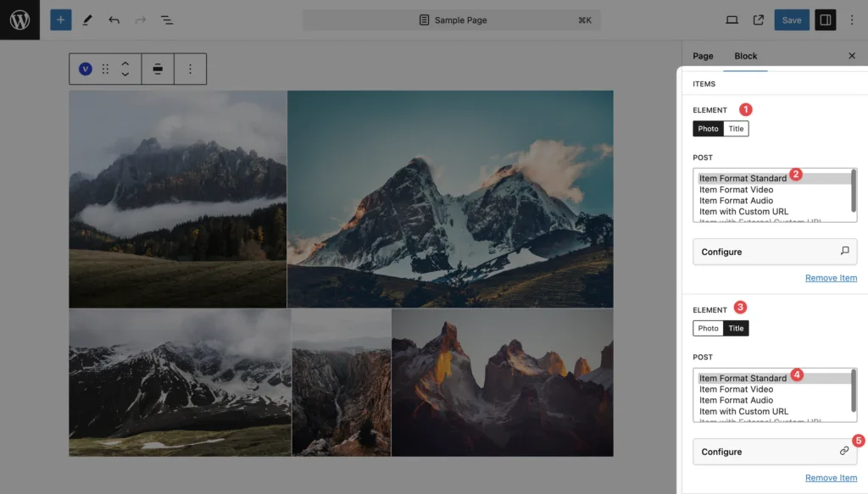This screenshot has height=494, width=868.
Task: Select Title for the second element
Action: [x=736, y=328]
